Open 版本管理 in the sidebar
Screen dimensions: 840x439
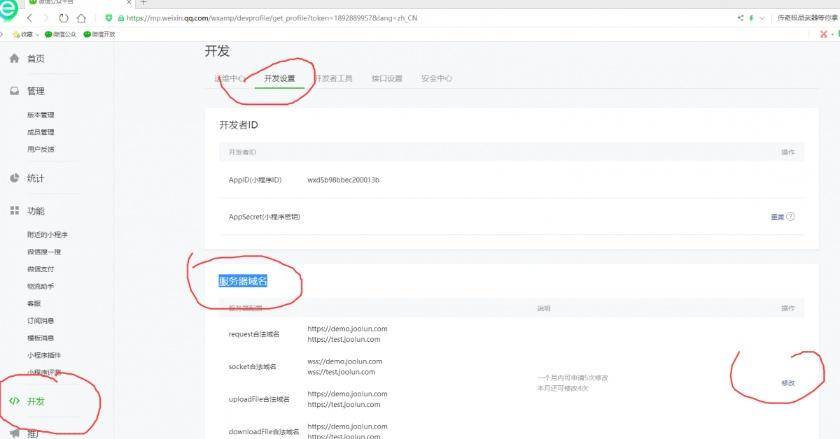(x=41, y=115)
